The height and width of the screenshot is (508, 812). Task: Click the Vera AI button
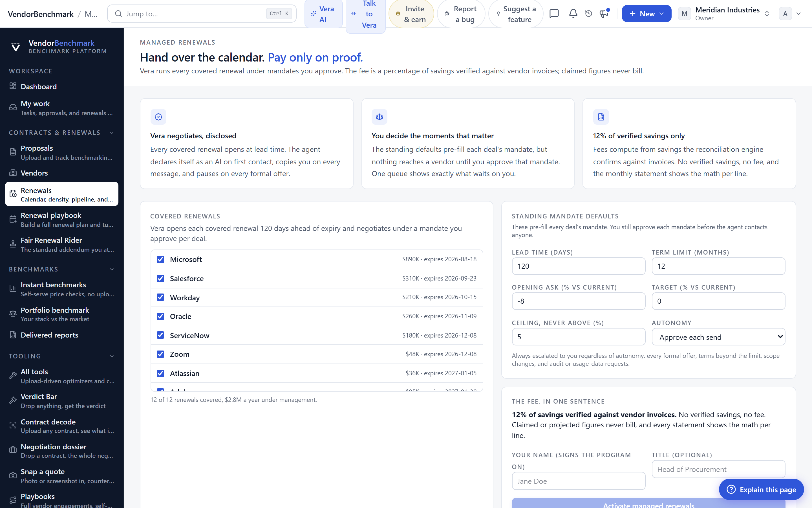(x=323, y=14)
